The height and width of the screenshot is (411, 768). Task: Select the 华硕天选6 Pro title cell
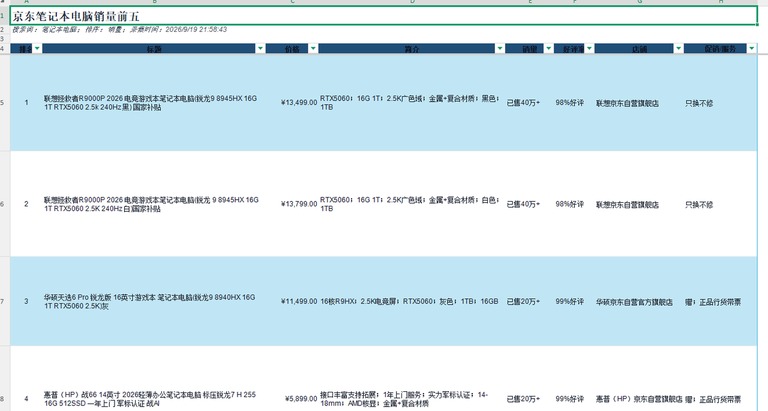click(x=154, y=301)
